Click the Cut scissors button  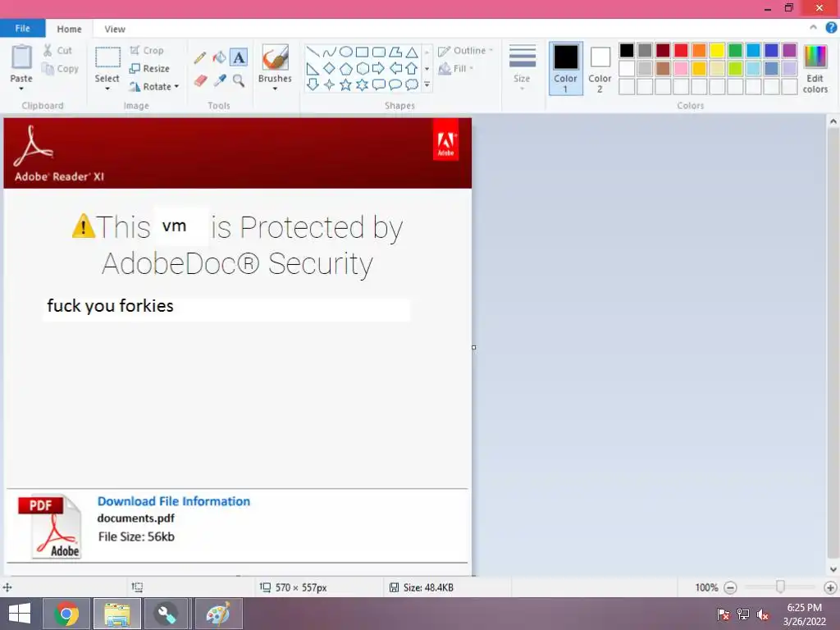[57, 50]
